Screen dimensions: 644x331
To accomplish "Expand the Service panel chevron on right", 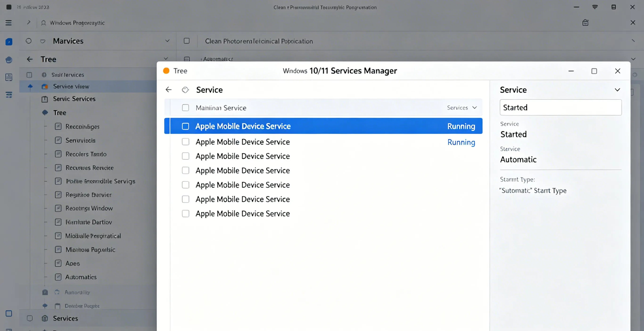I will click(617, 90).
